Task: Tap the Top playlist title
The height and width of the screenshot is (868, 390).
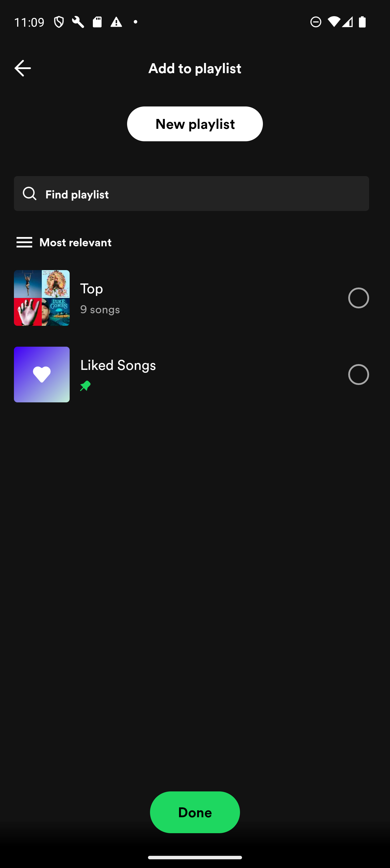Action: [91, 288]
